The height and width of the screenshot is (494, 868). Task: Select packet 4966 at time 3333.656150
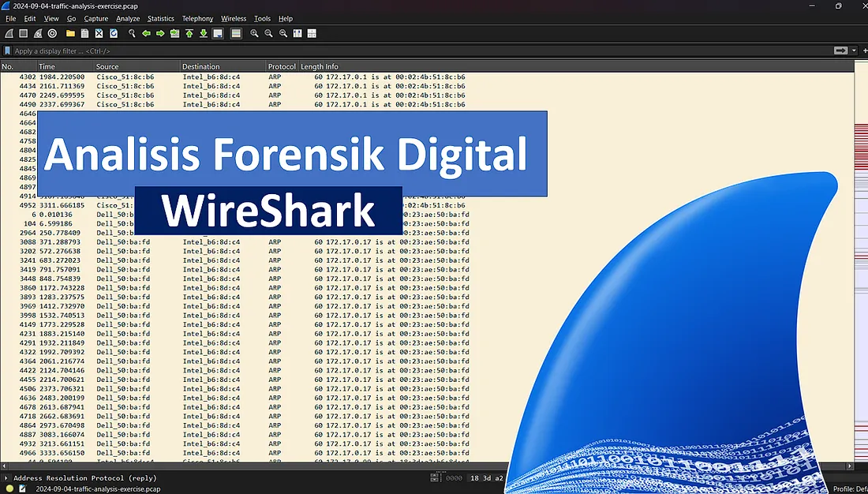point(427,453)
